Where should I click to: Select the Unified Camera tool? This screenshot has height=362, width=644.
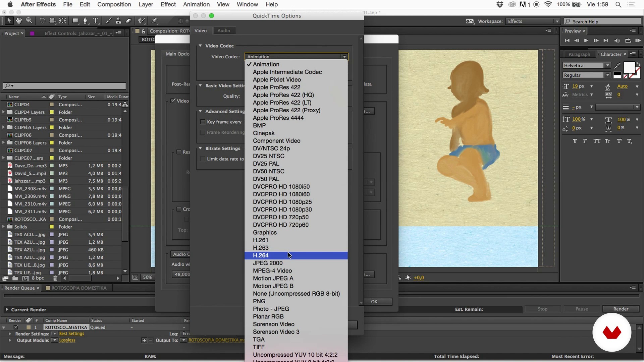coord(52,21)
